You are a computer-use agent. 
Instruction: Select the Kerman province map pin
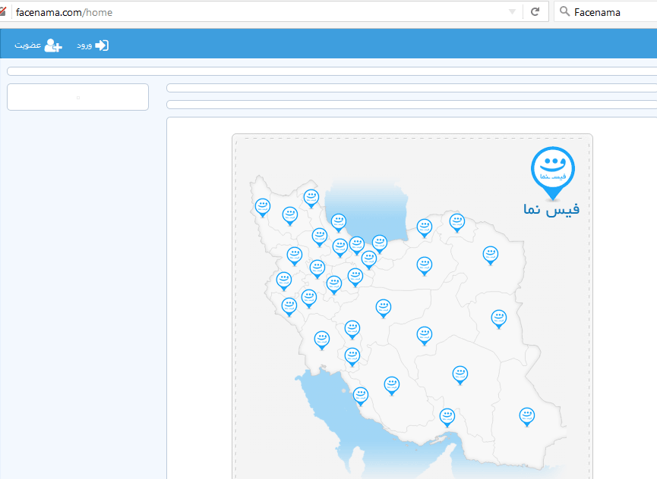pyautogui.click(x=460, y=375)
